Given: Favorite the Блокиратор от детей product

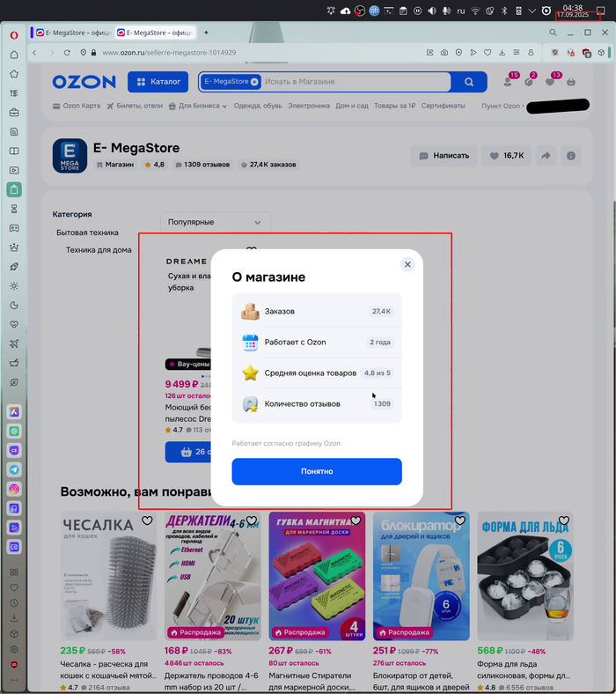Looking at the screenshot, I should (460, 520).
